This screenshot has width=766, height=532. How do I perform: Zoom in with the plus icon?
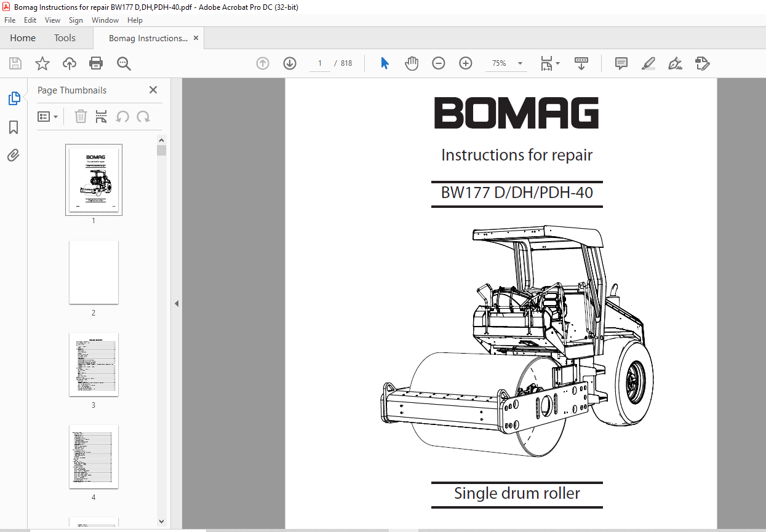click(466, 63)
